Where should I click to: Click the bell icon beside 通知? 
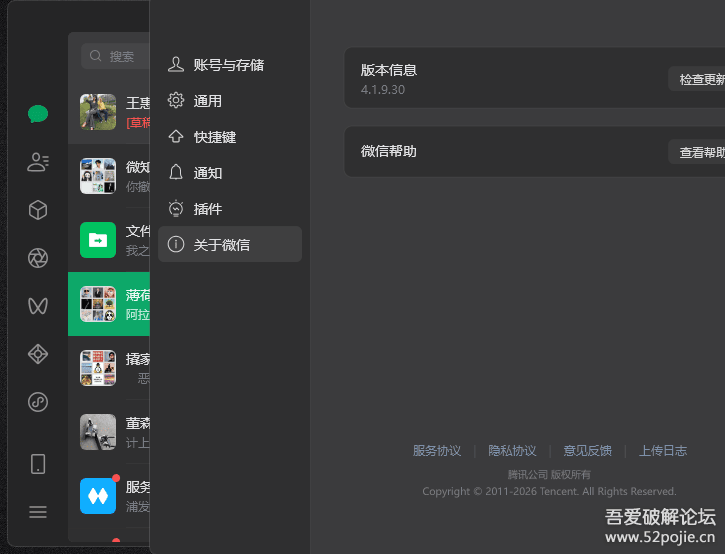[176, 172]
